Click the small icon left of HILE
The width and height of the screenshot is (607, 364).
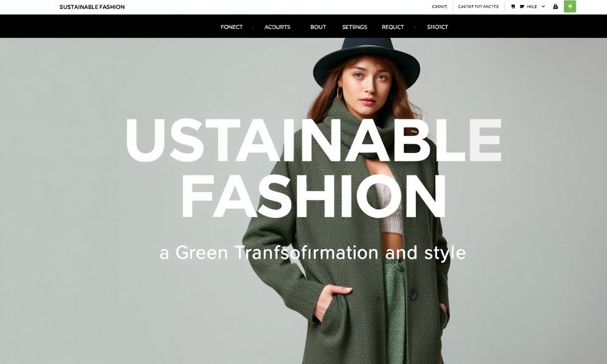(x=522, y=7)
